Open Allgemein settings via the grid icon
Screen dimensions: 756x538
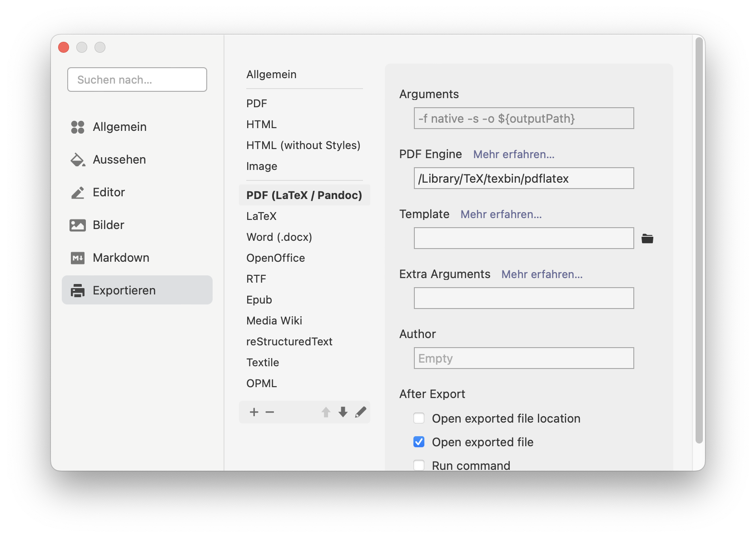click(78, 127)
